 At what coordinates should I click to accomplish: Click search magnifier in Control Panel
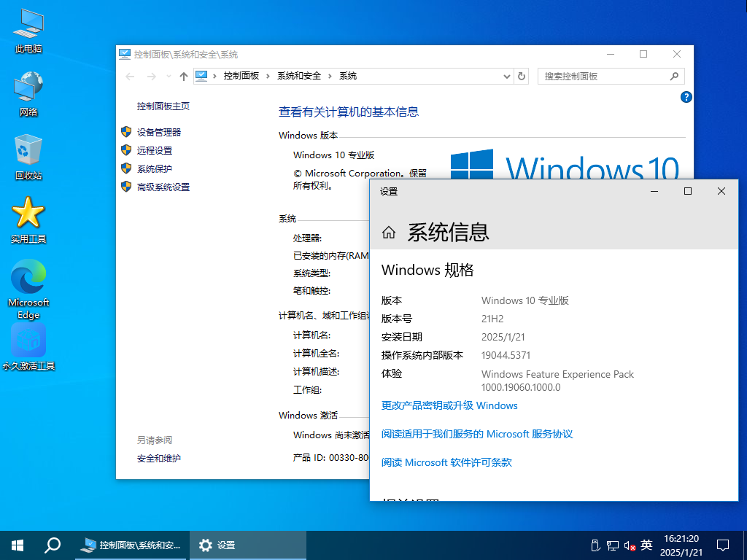click(x=674, y=76)
